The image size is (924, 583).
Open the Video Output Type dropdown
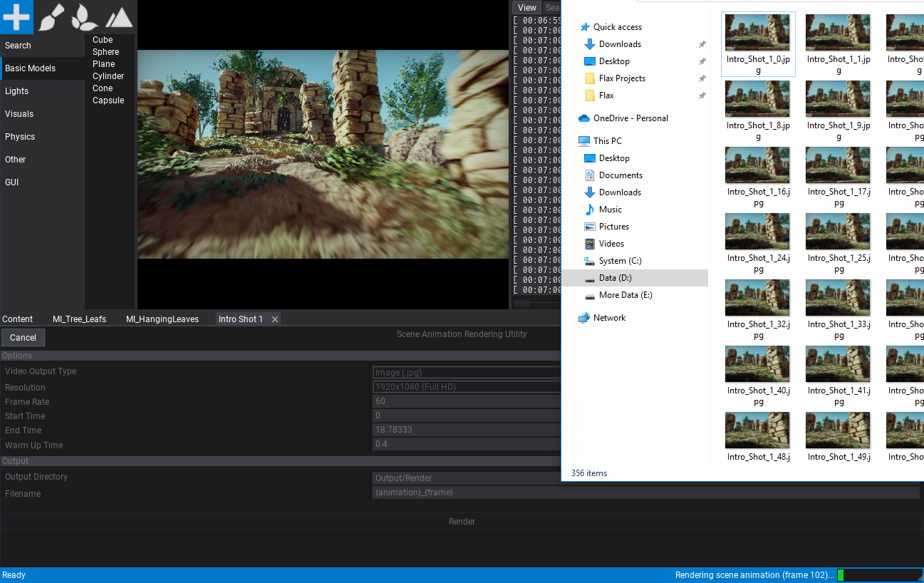tap(467, 372)
